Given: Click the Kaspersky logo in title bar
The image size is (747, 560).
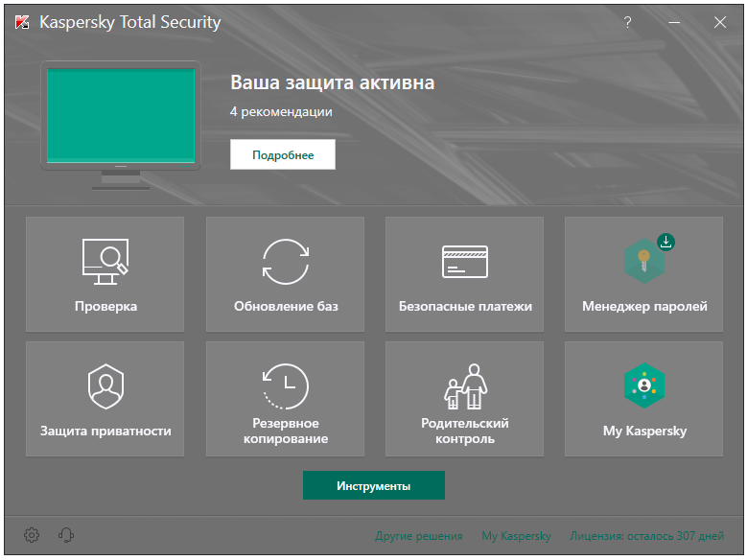Looking at the screenshot, I should click(x=22, y=22).
